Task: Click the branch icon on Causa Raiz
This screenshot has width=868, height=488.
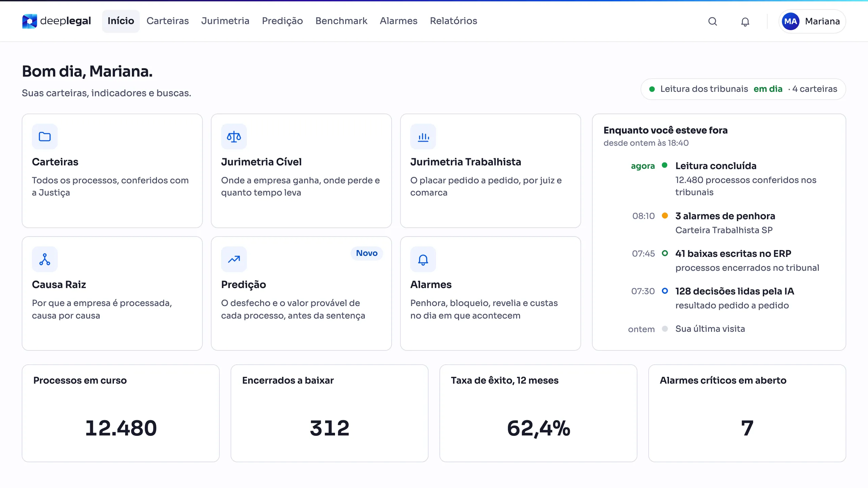Action: click(45, 259)
